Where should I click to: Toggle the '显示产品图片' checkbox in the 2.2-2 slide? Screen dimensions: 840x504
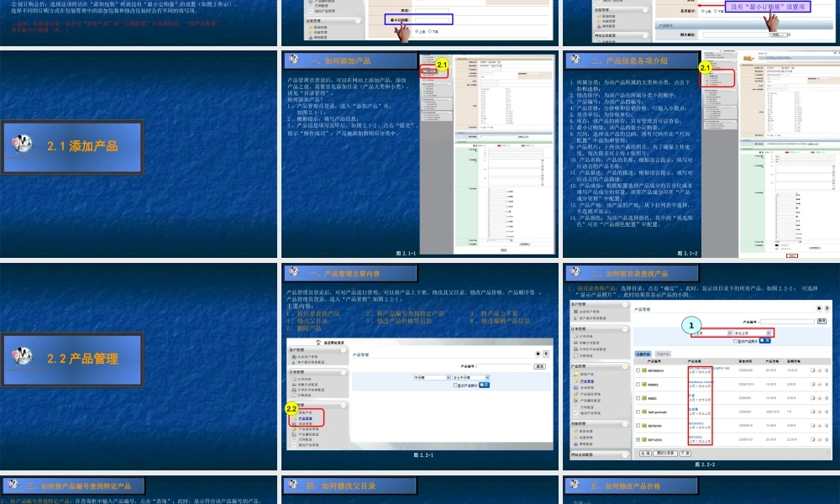(736, 341)
